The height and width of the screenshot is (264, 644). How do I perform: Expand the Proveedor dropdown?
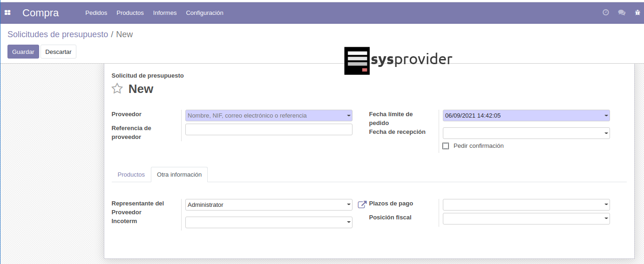click(x=348, y=116)
